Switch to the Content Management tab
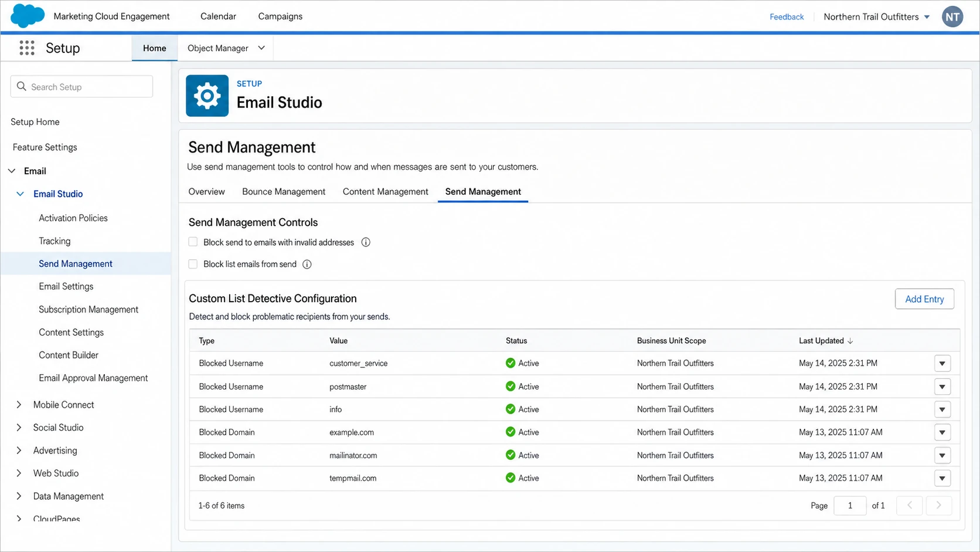 point(386,192)
